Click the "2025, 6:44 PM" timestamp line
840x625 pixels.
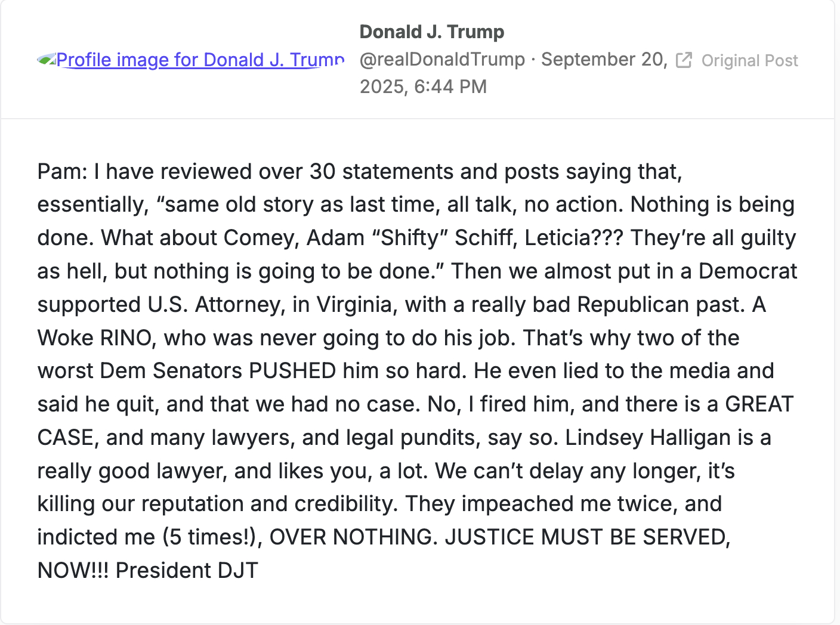423,86
